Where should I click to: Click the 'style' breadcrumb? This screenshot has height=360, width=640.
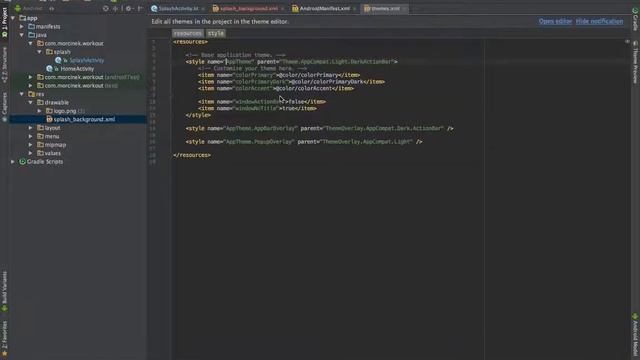tap(216, 33)
